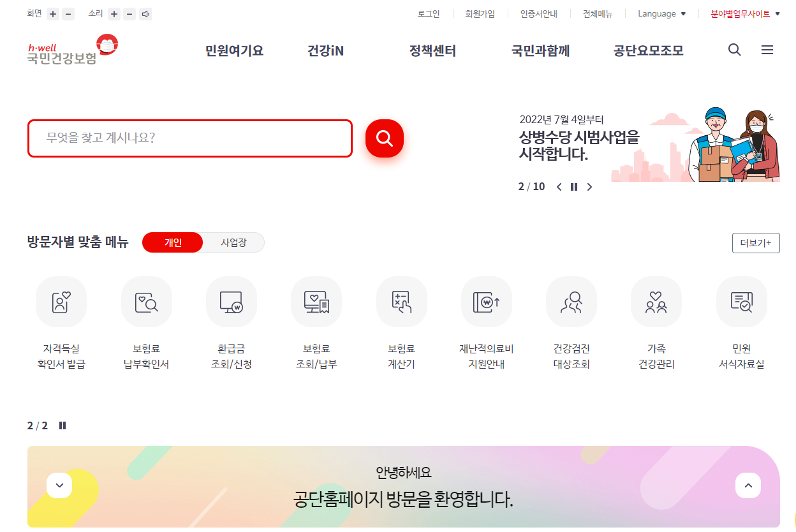The image size is (796, 532).
Task: Expand the welcome banner with the chevron
Action: [59, 485]
